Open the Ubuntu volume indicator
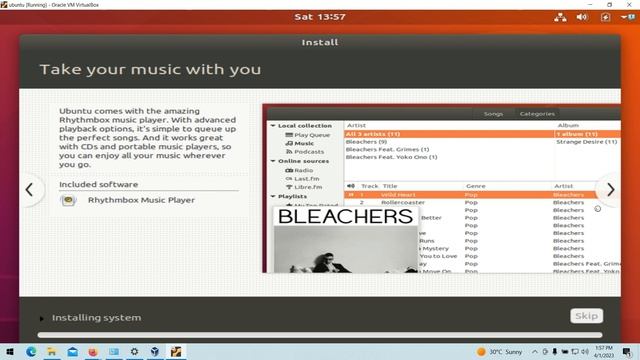 point(582,17)
